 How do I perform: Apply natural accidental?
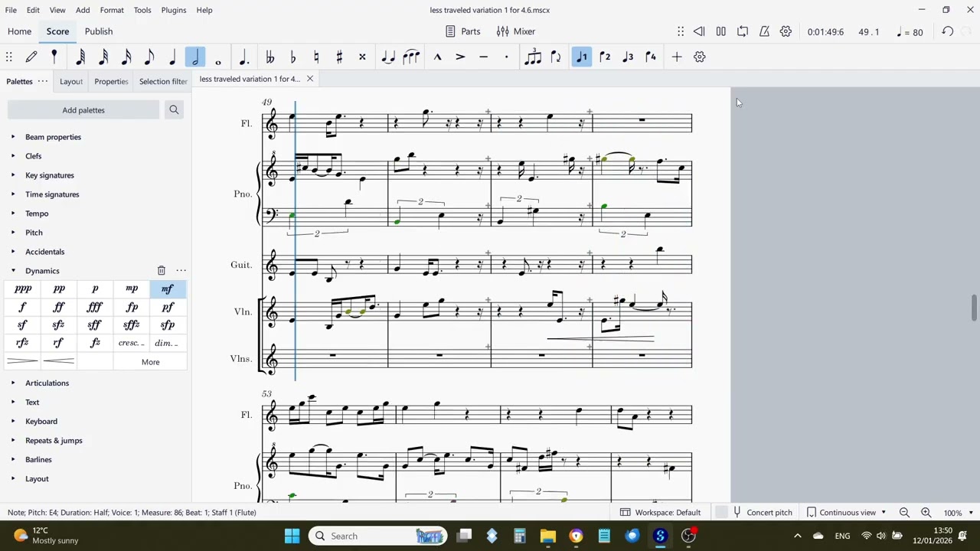pos(315,57)
